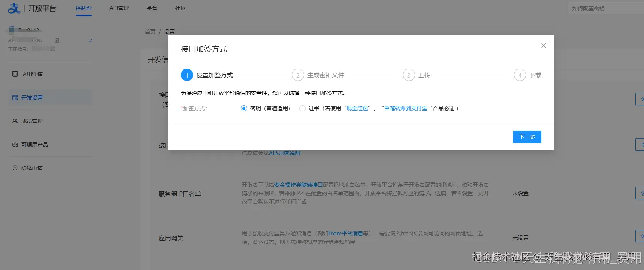Open the 资金操作类敏感接口 link
The height and width of the screenshot is (270, 644).
(x=298, y=185)
